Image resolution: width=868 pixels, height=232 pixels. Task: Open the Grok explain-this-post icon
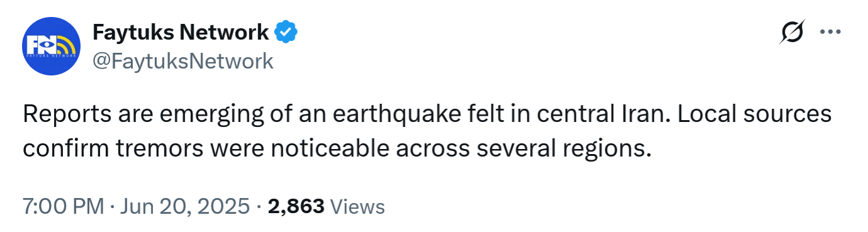[791, 32]
